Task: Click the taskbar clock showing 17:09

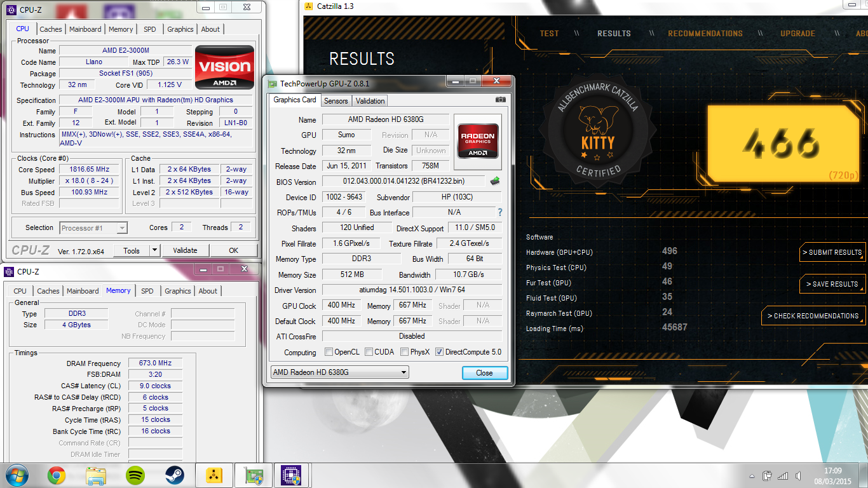Action: click(x=832, y=475)
